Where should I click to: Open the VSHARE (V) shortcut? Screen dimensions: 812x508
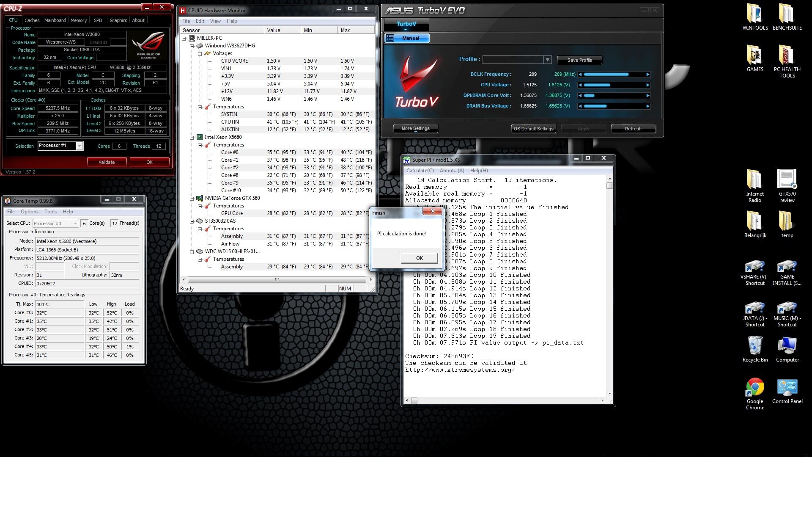755,273
